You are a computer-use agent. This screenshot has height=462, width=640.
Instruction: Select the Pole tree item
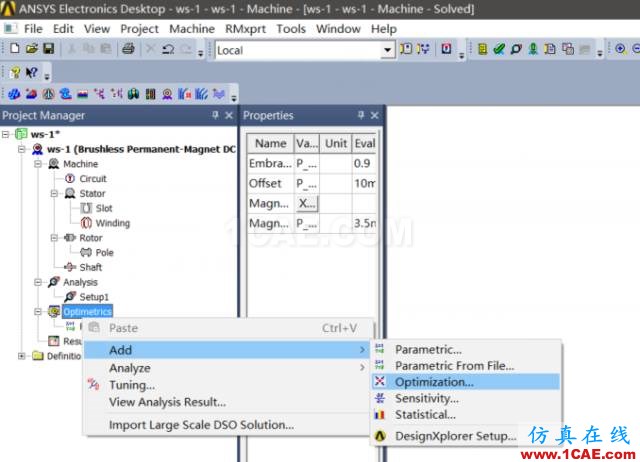104,253
